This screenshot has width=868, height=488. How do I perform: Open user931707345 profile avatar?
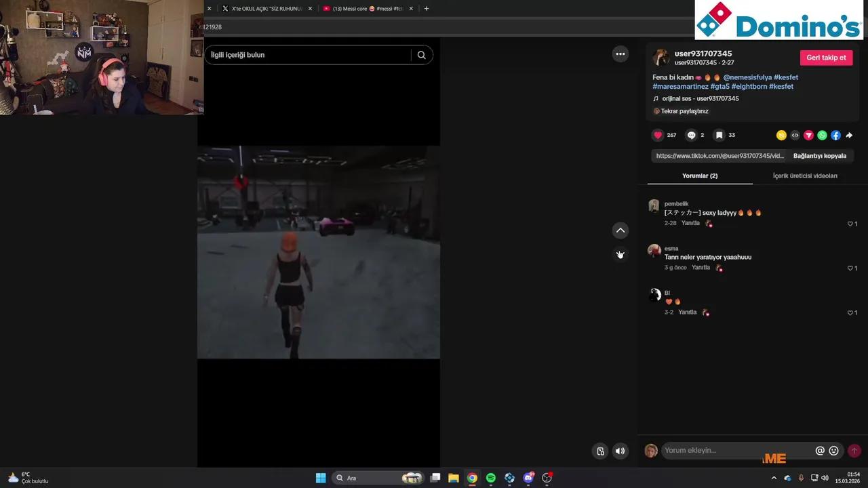tap(660, 58)
